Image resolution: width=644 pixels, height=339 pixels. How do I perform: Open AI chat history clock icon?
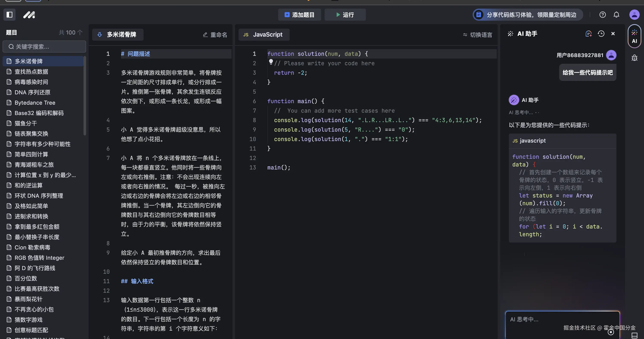[x=601, y=34]
